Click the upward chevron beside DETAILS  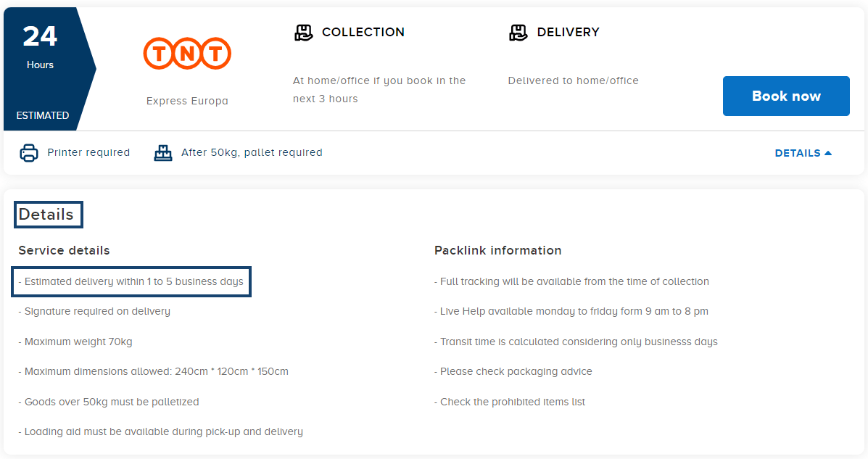tap(828, 152)
